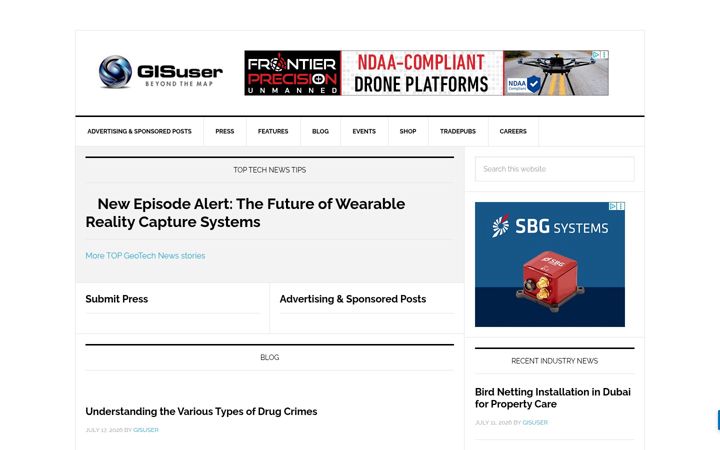Viewport: 720px width, 450px height.
Task: Open More TOP GeoTech News stories link
Action: (145, 256)
